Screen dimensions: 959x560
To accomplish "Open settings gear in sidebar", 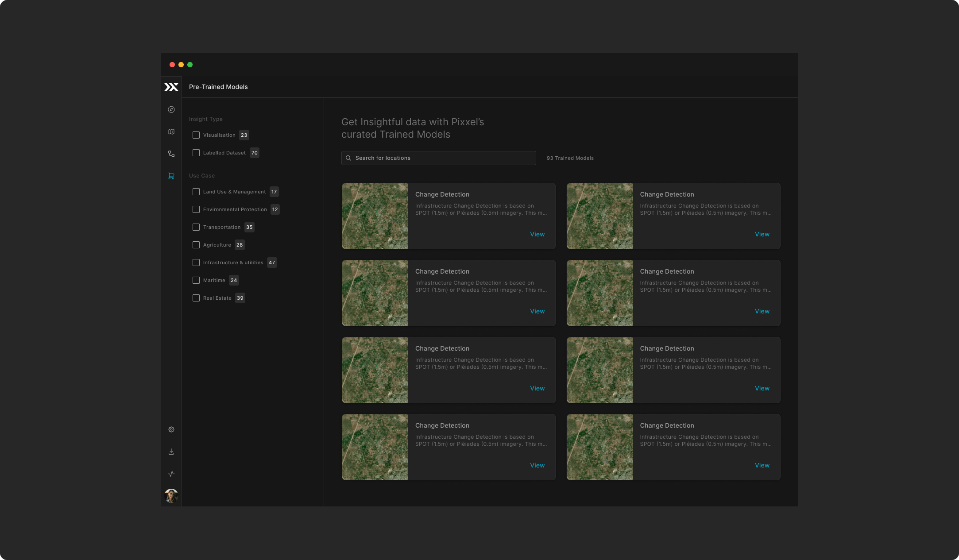I will 171,429.
